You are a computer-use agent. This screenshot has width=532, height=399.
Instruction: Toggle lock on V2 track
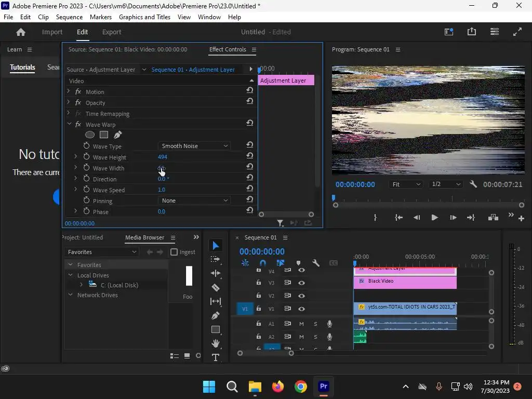259,296
